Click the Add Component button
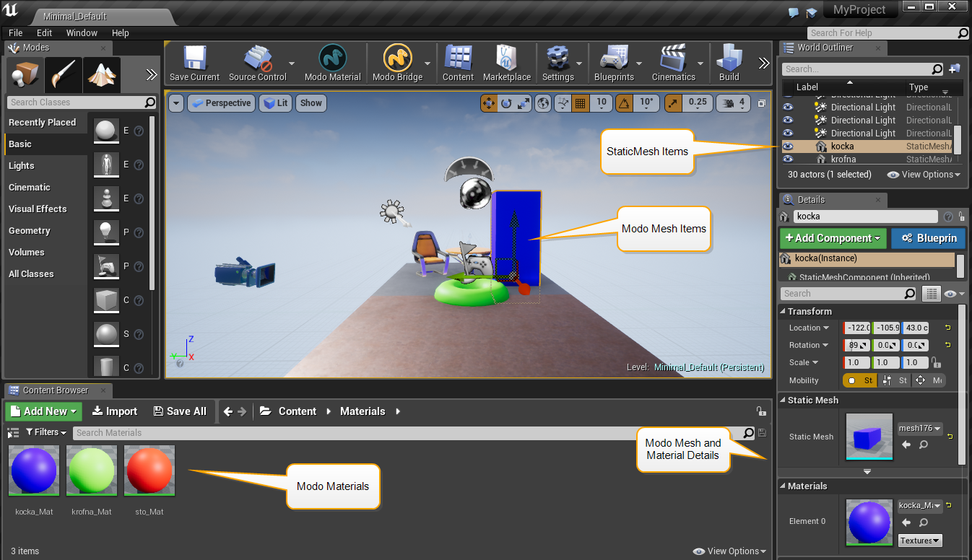The width and height of the screenshot is (972, 560). [x=833, y=238]
